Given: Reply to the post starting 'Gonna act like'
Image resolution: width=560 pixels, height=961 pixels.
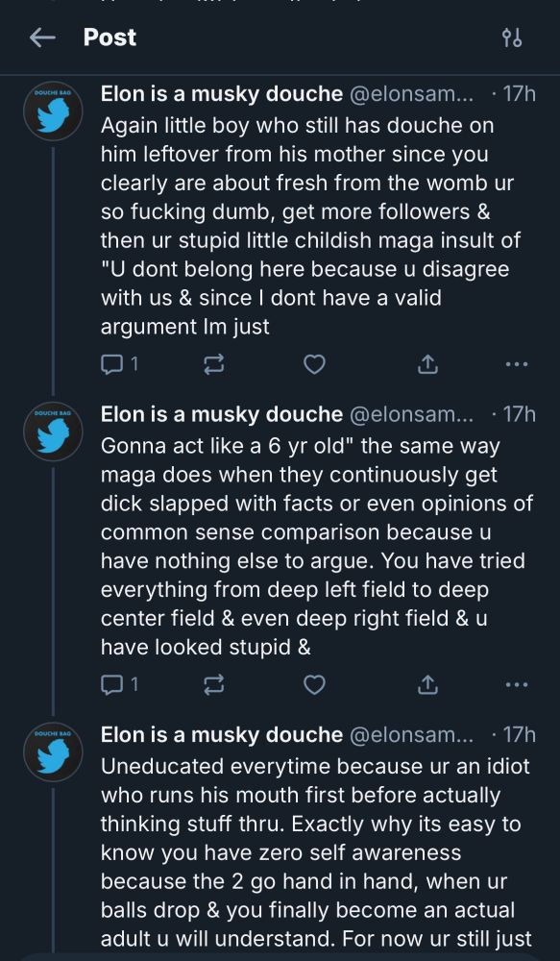Looking at the screenshot, I should tap(119, 684).
